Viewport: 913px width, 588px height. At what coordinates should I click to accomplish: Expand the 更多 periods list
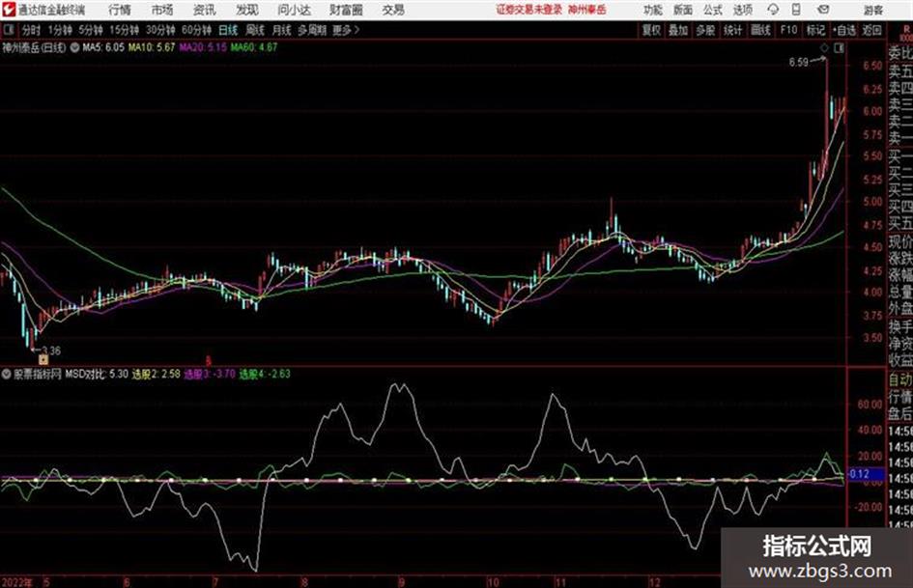coord(346,30)
